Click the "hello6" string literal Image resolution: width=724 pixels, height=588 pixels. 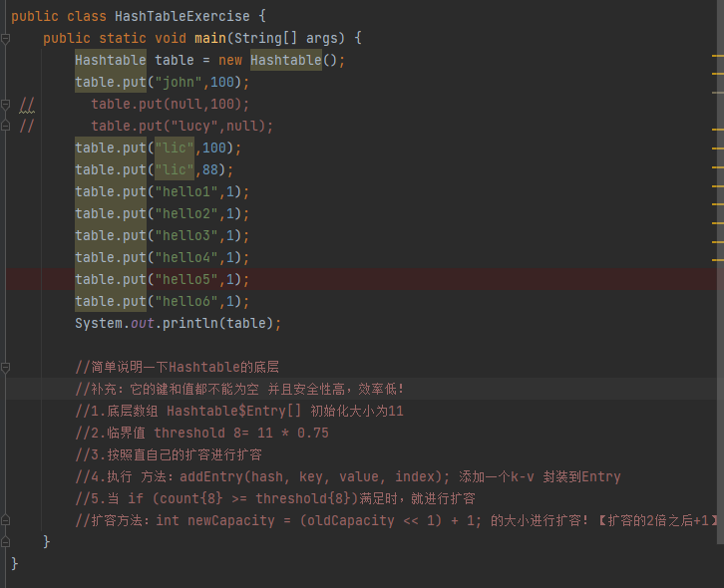186,301
